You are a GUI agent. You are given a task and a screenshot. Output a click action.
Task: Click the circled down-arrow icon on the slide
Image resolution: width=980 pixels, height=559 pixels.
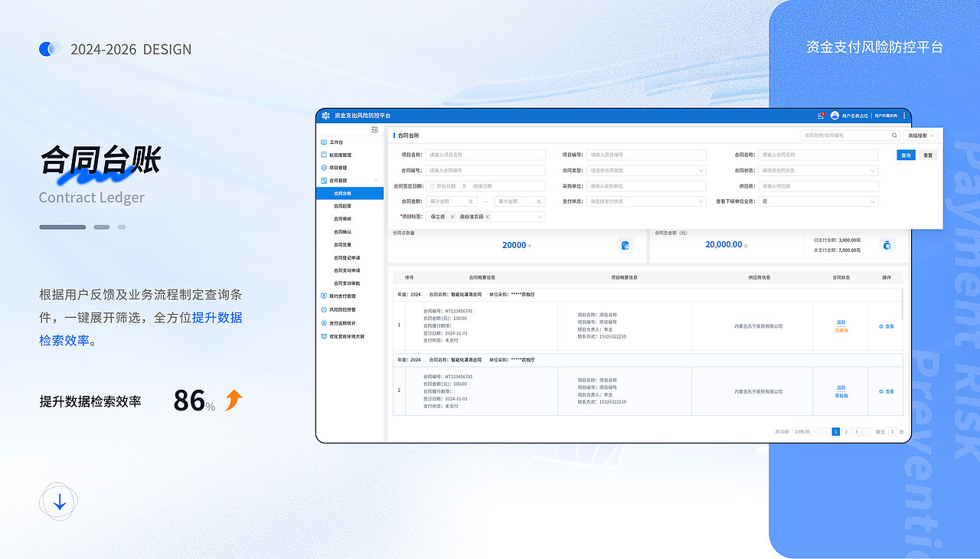coord(59,503)
